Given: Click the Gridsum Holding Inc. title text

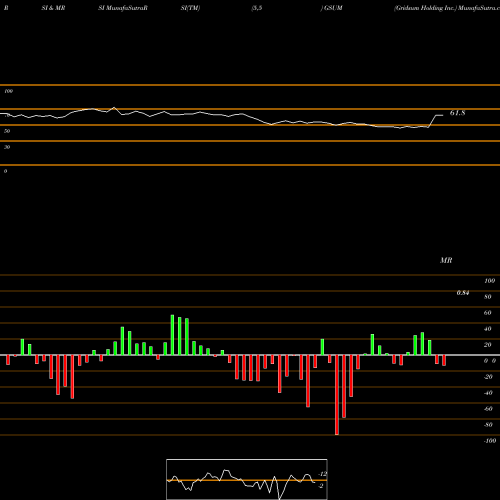Looking at the screenshot, I should point(425,8).
